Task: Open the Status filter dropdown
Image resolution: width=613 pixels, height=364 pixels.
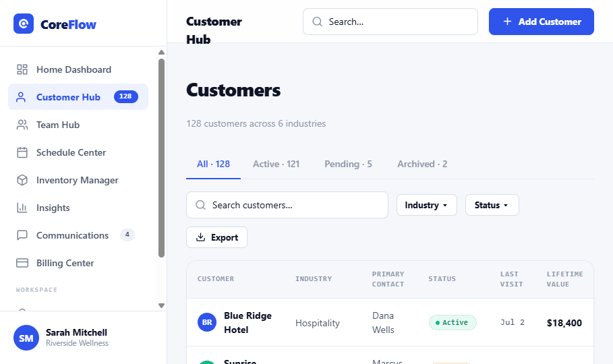Action: pyautogui.click(x=492, y=205)
